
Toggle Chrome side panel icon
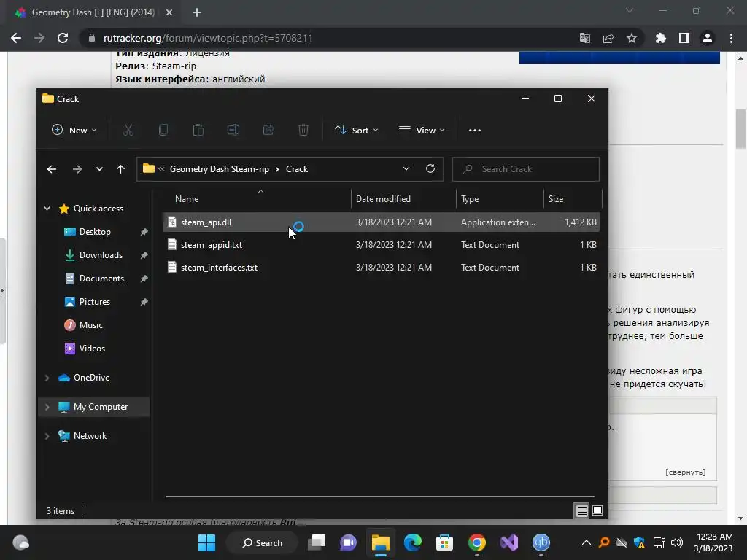tap(684, 38)
